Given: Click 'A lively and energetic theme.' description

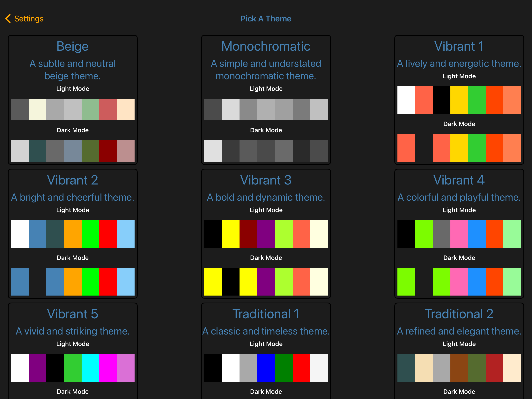Looking at the screenshot, I should (x=459, y=64).
